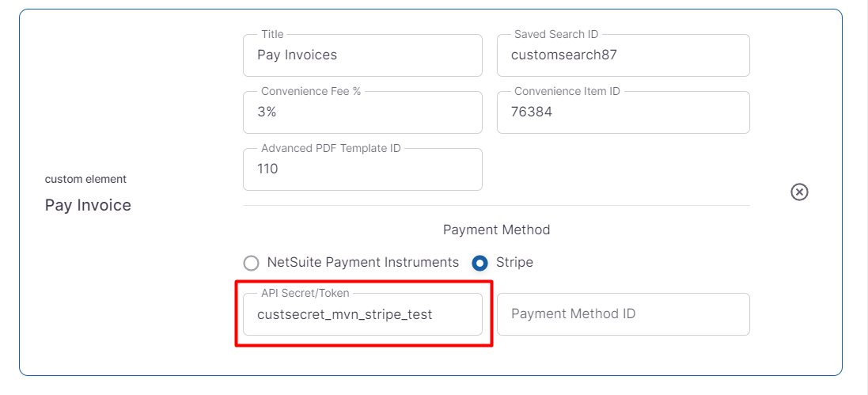Click the custsecret_mvn_stripe_test API Secret/Token field
This screenshot has width=868, height=395.
click(362, 314)
